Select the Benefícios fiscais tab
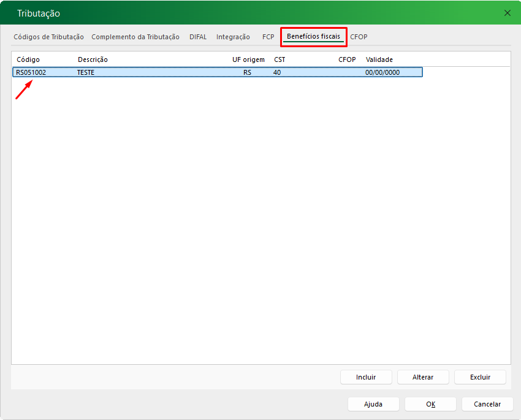This screenshot has height=420, width=521. 313,37
